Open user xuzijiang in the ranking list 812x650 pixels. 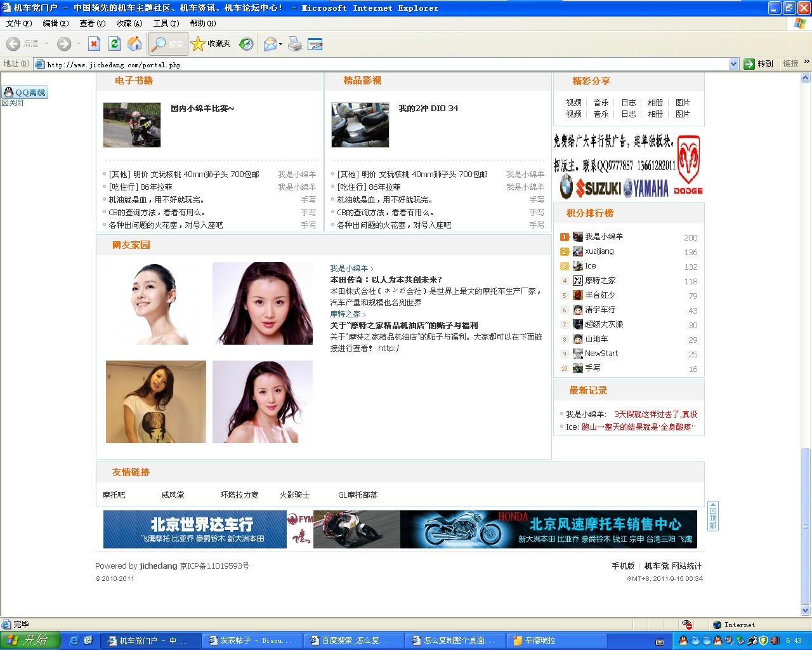pos(599,251)
